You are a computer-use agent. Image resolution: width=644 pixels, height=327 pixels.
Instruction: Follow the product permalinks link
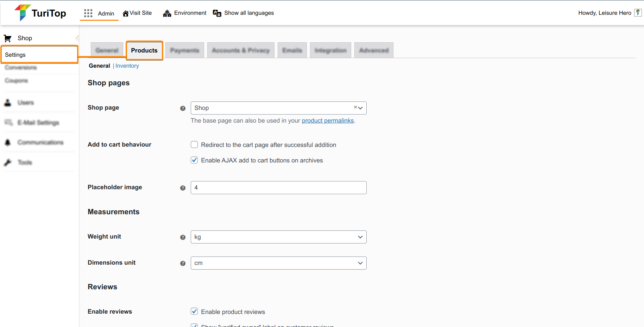click(328, 121)
